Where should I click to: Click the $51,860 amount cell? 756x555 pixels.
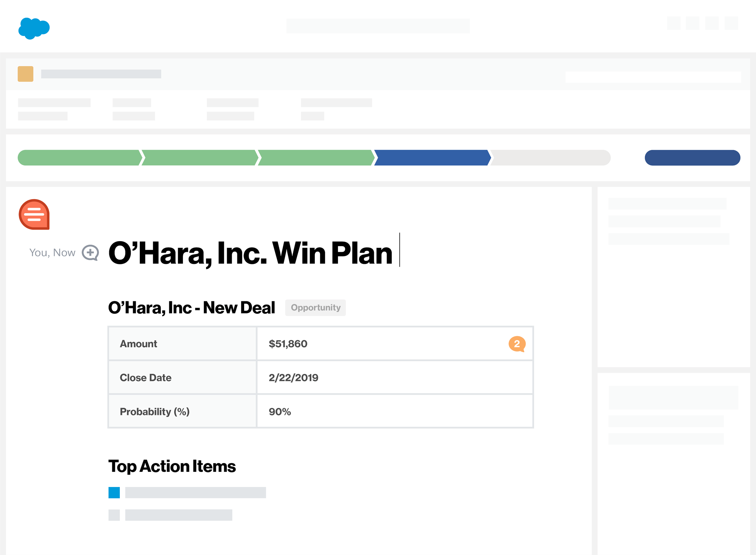pyautogui.click(x=395, y=344)
